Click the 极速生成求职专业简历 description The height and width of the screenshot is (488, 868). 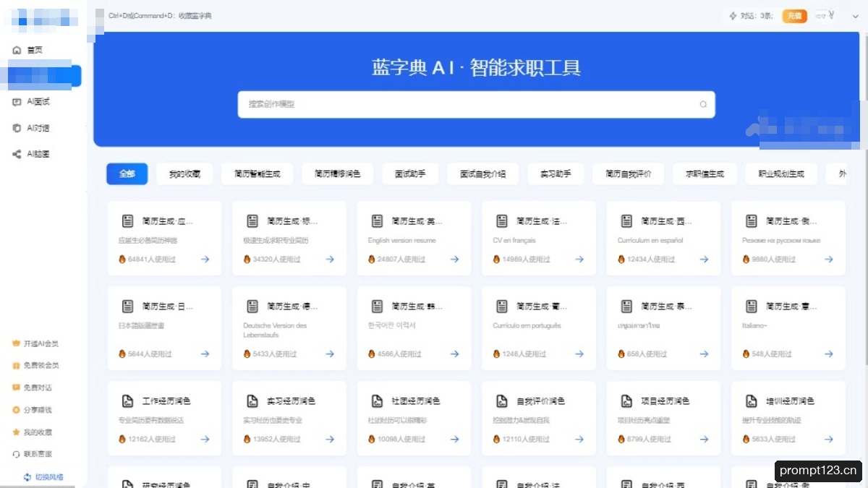(x=276, y=240)
